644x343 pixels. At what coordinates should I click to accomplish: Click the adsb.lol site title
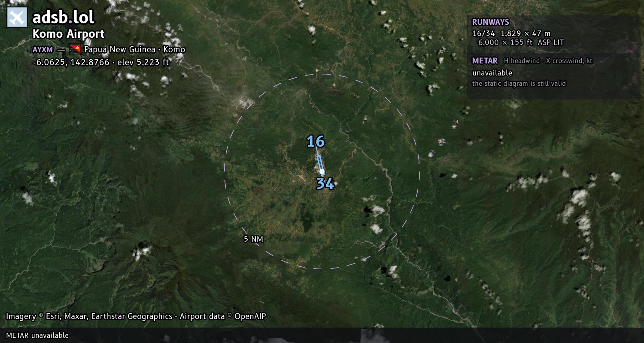pyautogui.click(x=63, y=18)
